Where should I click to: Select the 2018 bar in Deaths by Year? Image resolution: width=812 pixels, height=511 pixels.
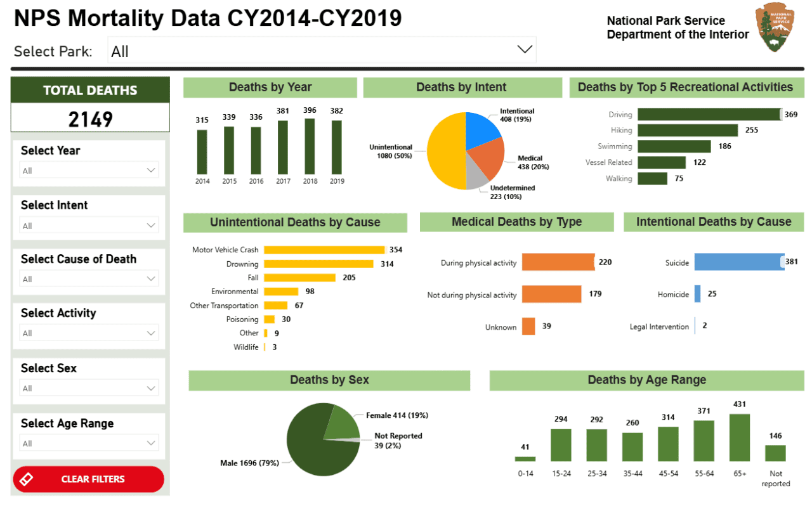click(310, 146)
